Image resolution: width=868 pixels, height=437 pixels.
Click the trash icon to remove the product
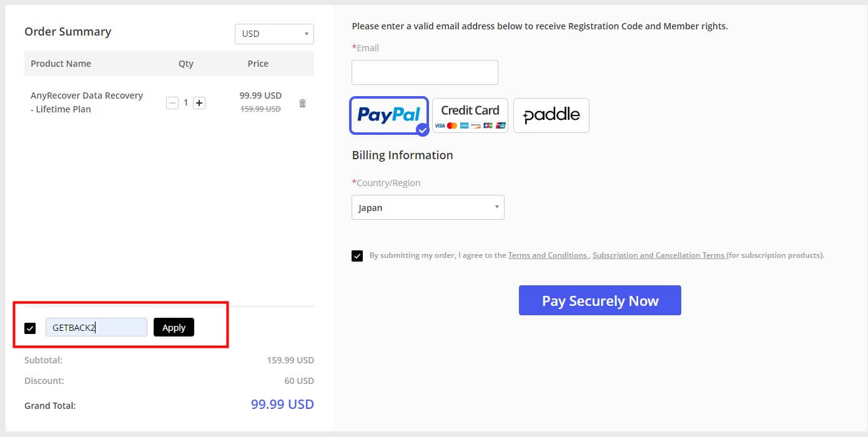(x=302, y=104)
